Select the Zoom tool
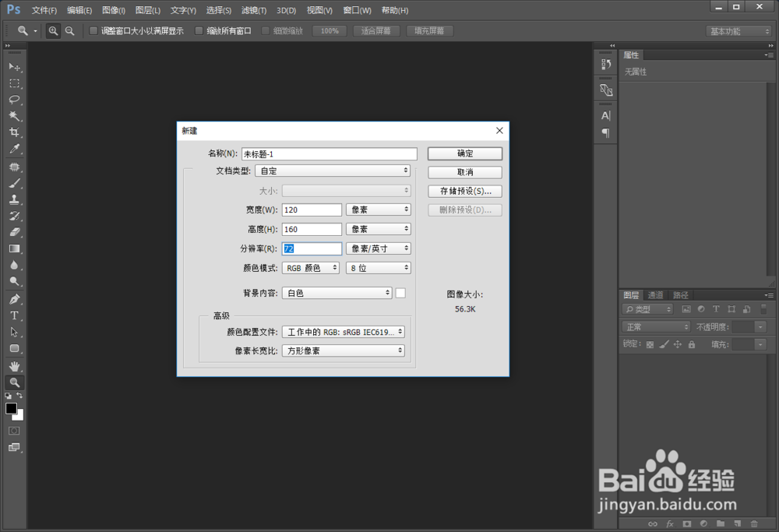Viewport: 779px width, 532px height. pyautogui.click(x=14, y=382)
